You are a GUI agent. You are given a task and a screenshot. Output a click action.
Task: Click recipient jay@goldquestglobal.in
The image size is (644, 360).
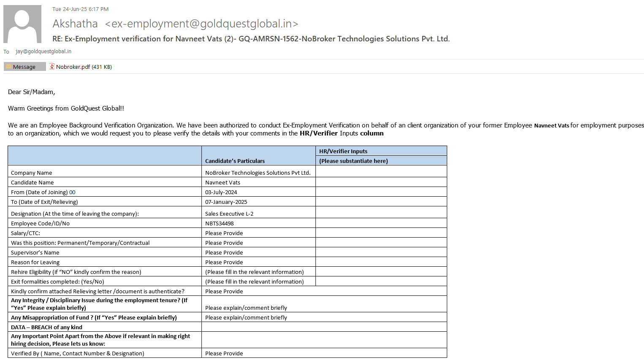pyautogui.click(x=43, y=51)
